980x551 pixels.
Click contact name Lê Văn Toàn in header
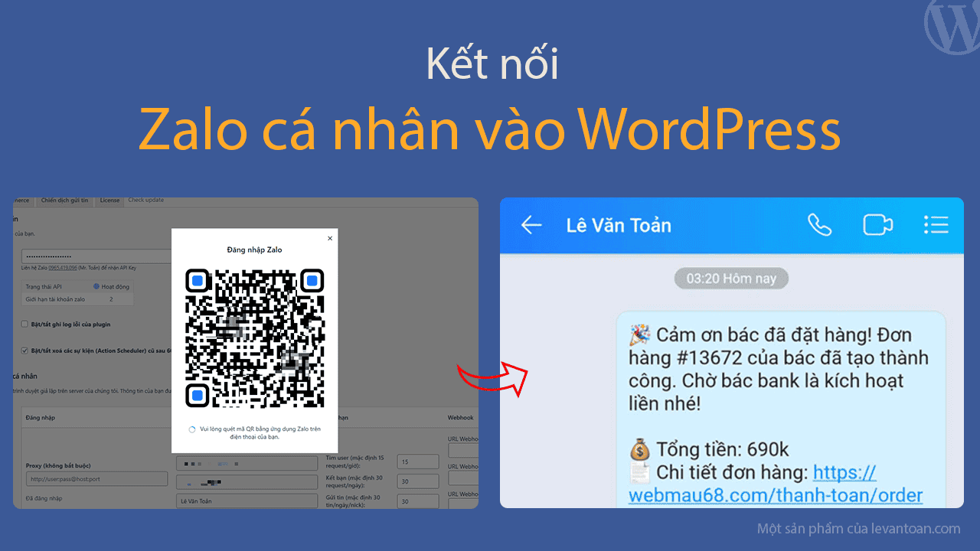coord(619,225)
